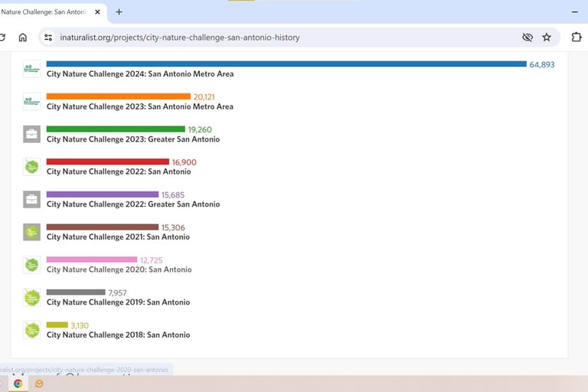Open the City Nature Challenge 2024 project icon
This screenshot has height=392, width=588.
(x=32, y=69)
